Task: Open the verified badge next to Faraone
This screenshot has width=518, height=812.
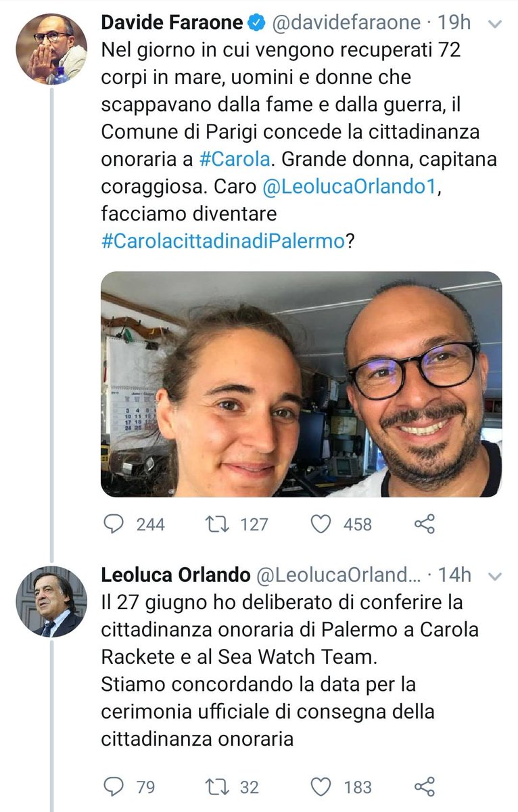Action: [256, 23]
